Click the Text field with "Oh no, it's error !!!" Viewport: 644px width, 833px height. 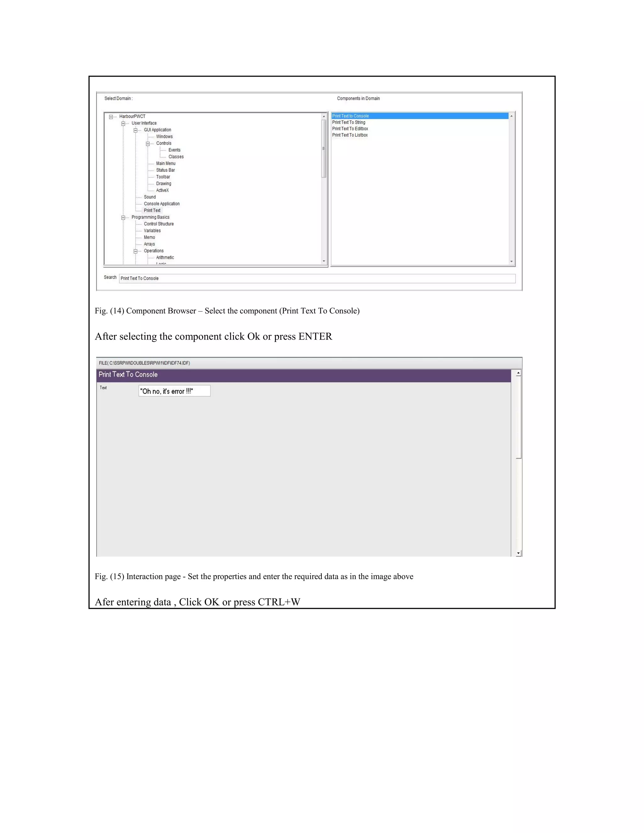pyautogui.click(x=174, y=391)
